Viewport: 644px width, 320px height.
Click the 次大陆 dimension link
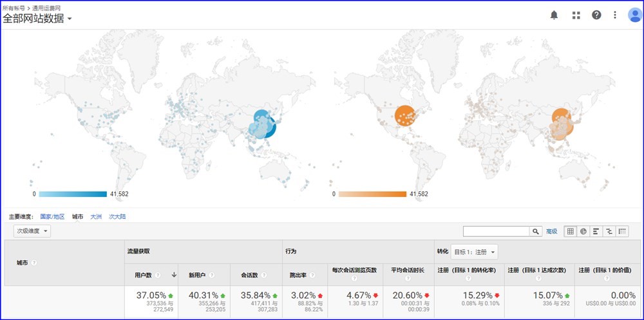(117, 217)
